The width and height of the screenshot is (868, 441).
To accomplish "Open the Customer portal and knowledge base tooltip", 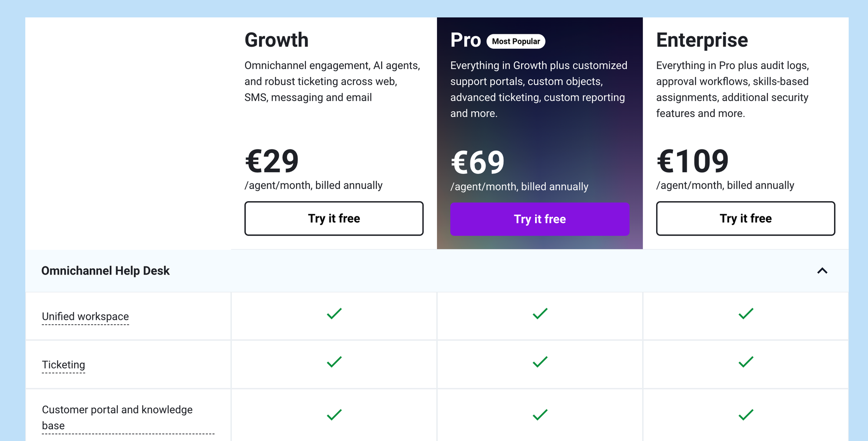I will (117, 417).
